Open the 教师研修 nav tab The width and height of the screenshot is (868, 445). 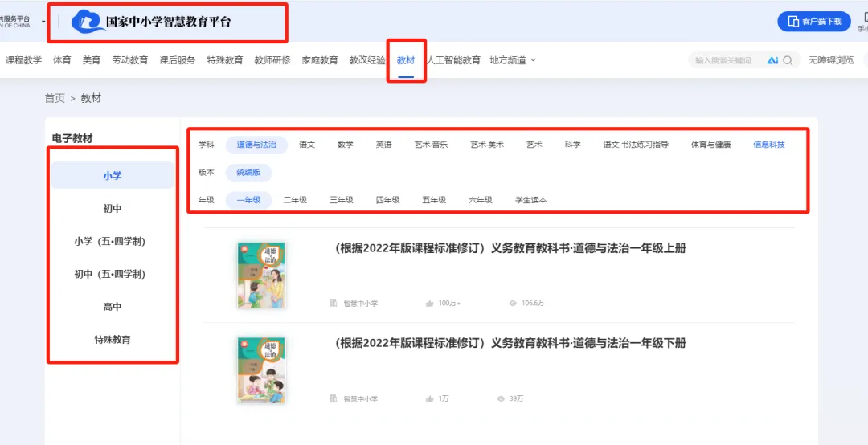click(x=272, y=60)
